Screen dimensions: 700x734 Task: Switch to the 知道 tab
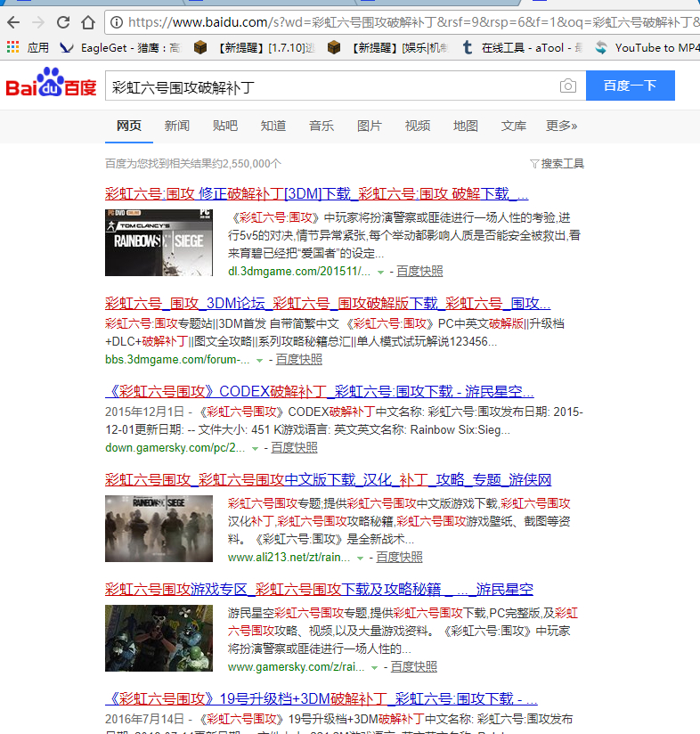pos(273,126)
